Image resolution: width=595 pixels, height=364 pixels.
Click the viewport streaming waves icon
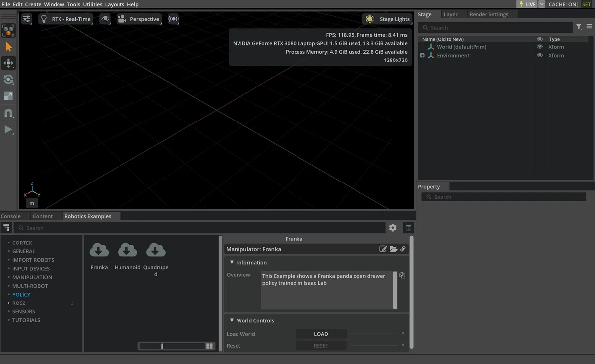coord(173,19)
